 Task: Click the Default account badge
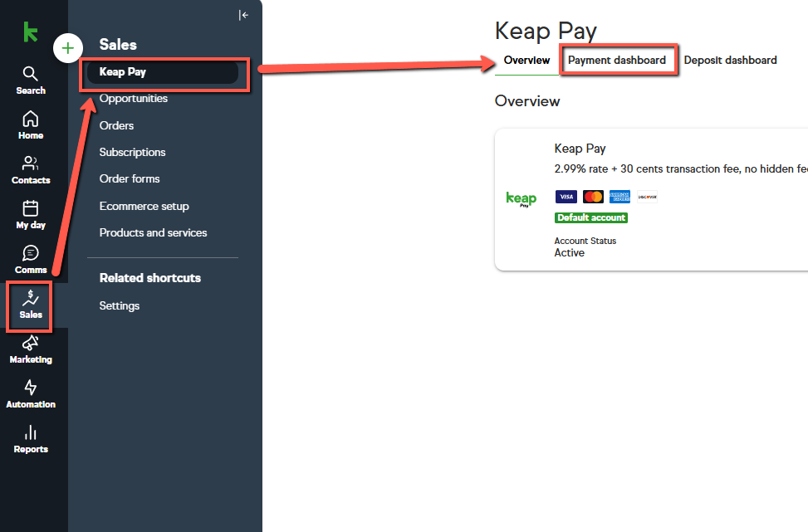click(591, 217)
